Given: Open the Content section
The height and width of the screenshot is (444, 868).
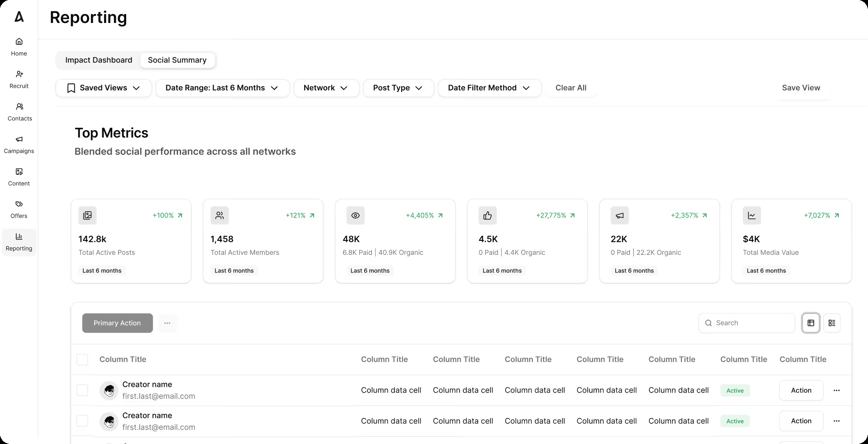Looking at the screenshot, I should click(x=19, y=177).
